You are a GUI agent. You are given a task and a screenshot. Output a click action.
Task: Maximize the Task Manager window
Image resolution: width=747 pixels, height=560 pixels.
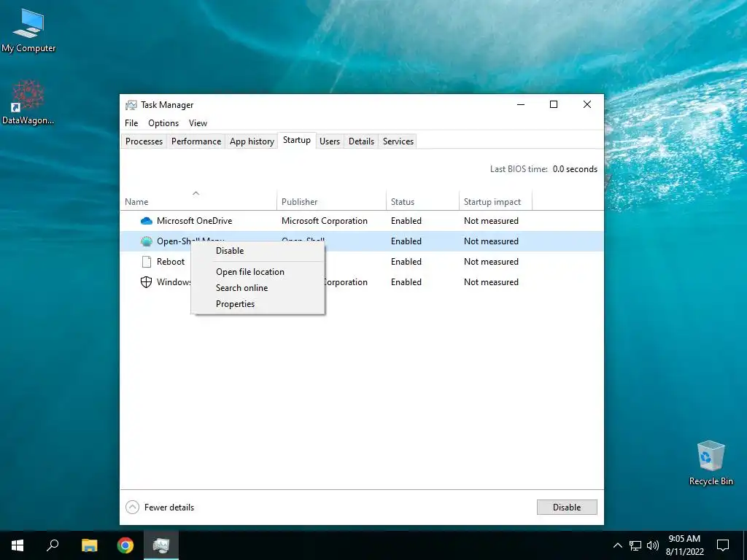(x=554, y=105)
